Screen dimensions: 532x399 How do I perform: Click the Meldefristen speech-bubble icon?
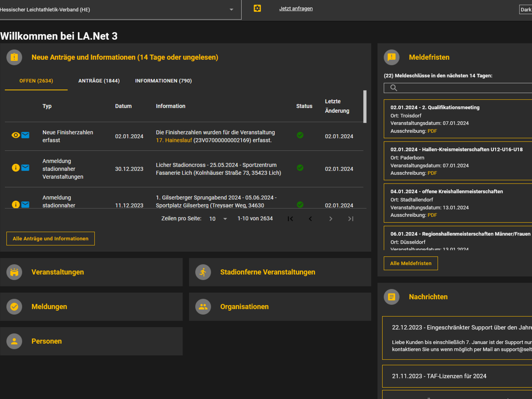[x=392, y=57]
